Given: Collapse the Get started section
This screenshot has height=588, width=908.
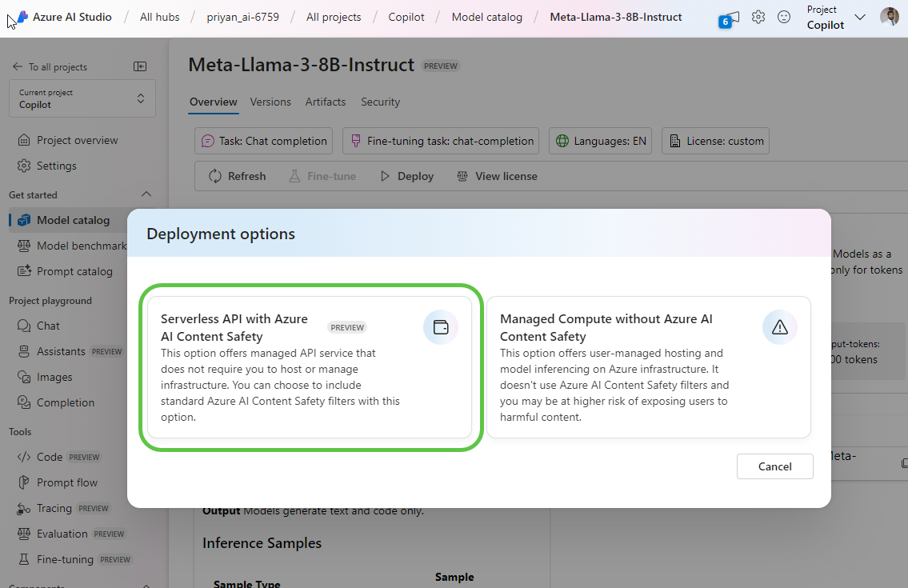Looking at the screenshot, I should (146, 194).
